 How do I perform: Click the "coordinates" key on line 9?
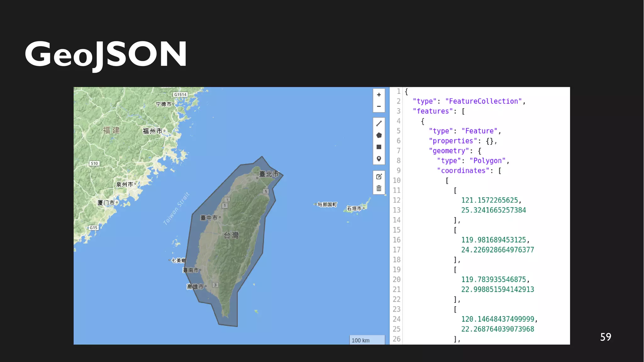click(x=463, y=171)
